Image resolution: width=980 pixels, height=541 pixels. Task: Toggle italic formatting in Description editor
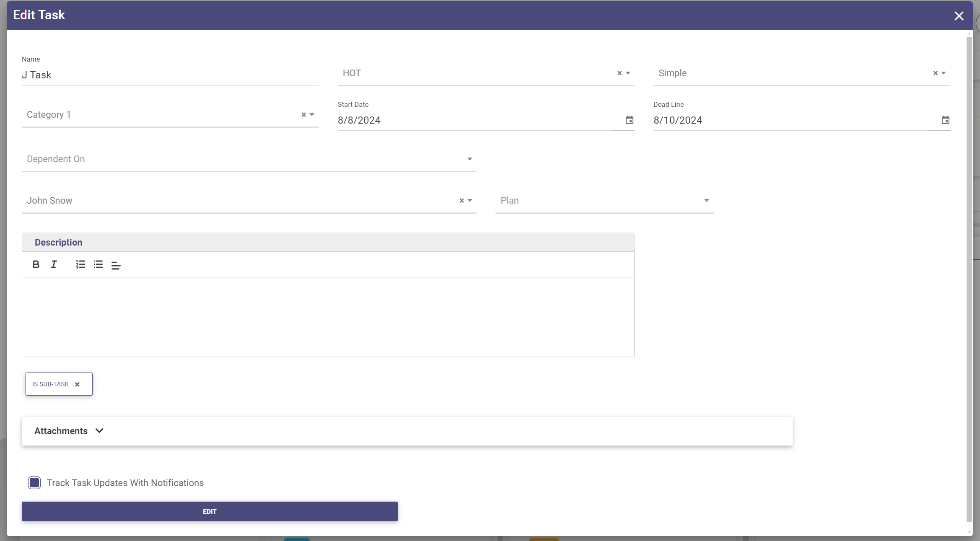[x=54, y=264]
